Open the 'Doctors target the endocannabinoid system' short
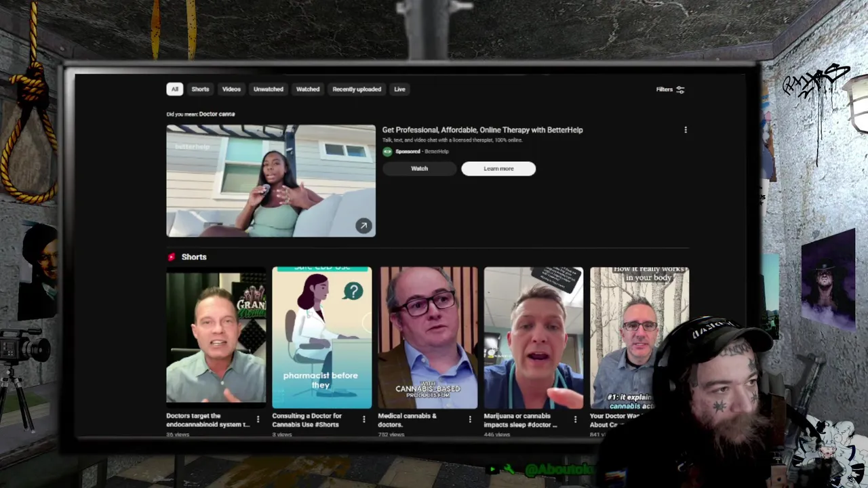The width and height of the screenshot is (868, 488). tap(216, 338)
